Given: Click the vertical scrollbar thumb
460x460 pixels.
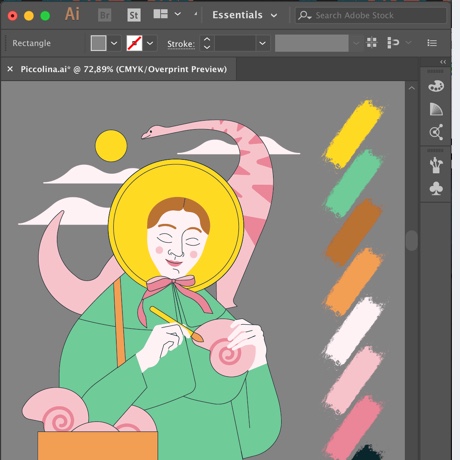Looking at the screenshot, I should point(412,240).
